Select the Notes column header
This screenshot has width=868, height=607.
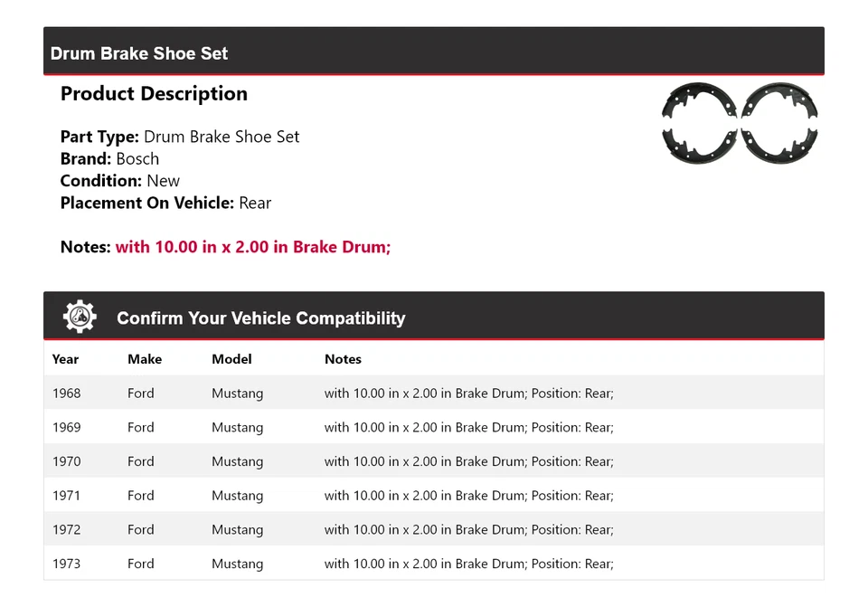[x=343, y=359]
